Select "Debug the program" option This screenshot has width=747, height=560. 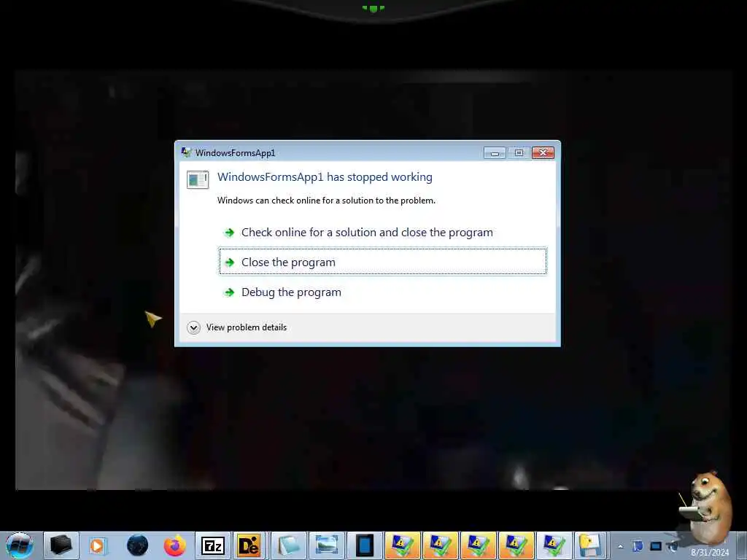(382, 292)
